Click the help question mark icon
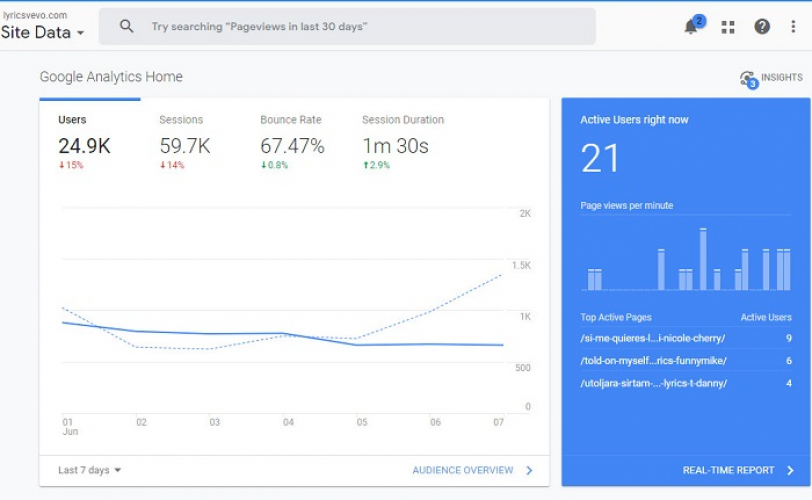Image resolution: width=812 pixels, height=500 pixels. (x=762, y=27)
